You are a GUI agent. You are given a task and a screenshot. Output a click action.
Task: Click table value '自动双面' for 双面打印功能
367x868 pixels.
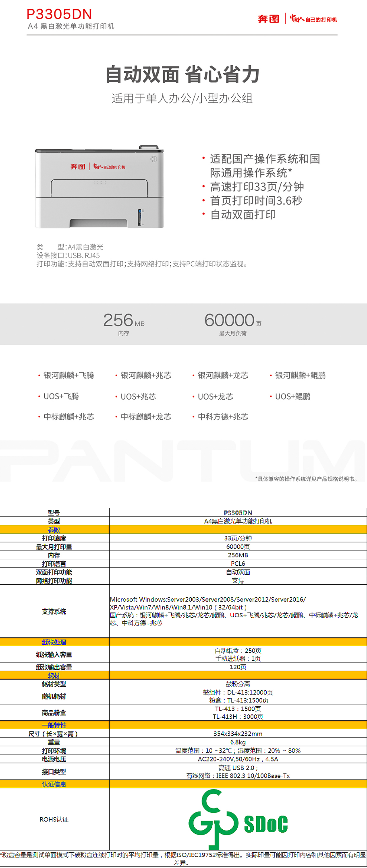[x=238, y=572]
